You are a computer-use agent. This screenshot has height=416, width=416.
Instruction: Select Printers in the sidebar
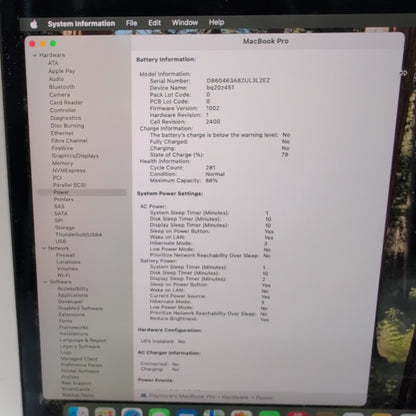[x=64, y=199]
